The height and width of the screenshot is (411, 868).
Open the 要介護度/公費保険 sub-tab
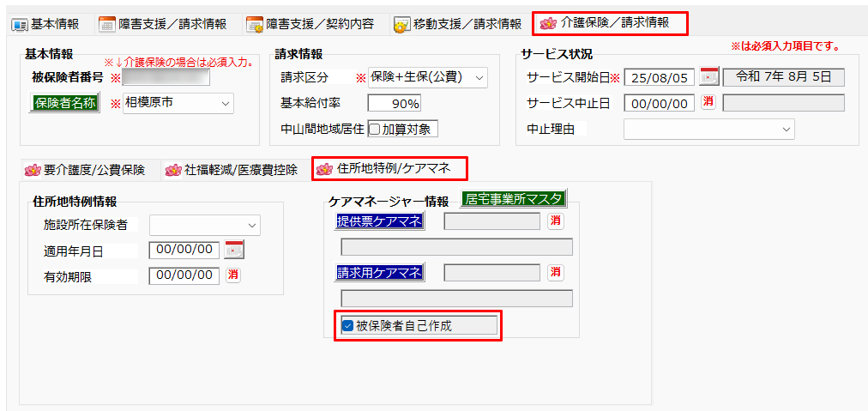coord(85,170)
